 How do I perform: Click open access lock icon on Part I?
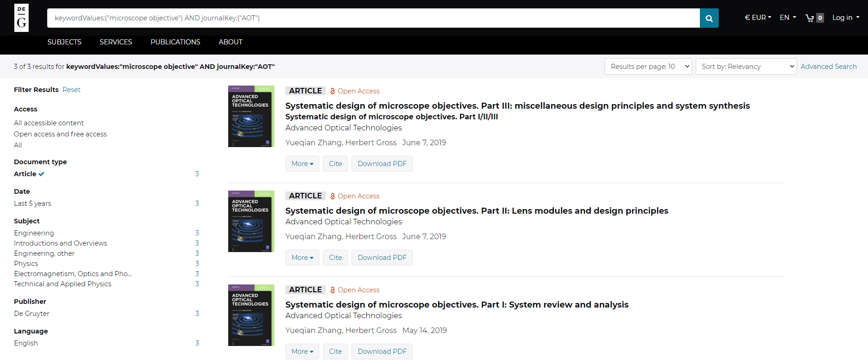pyautogui.click(x=333, y=290)
